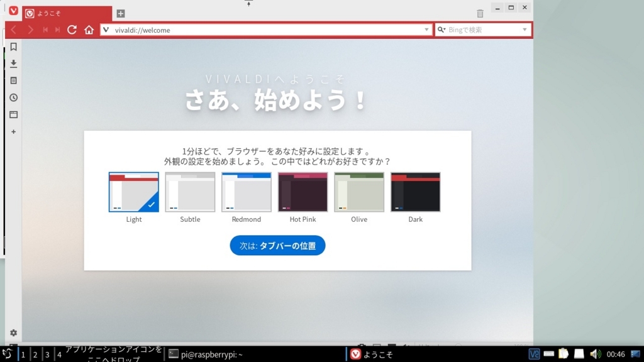Expand the address bar history dropdown
The width and height of the screenshot is (644, 362).
pyautogui.click(x=426, y=30)
